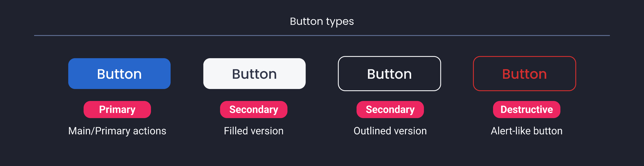Click the red Button text in the destructive button
Viewport: 644px width, 166px height.
point(525,73)
